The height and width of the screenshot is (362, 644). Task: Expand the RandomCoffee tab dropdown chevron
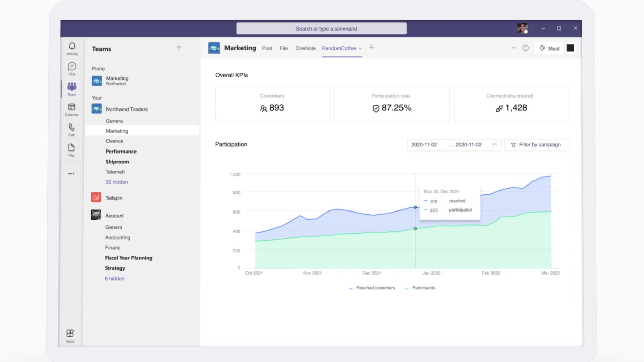360,49
